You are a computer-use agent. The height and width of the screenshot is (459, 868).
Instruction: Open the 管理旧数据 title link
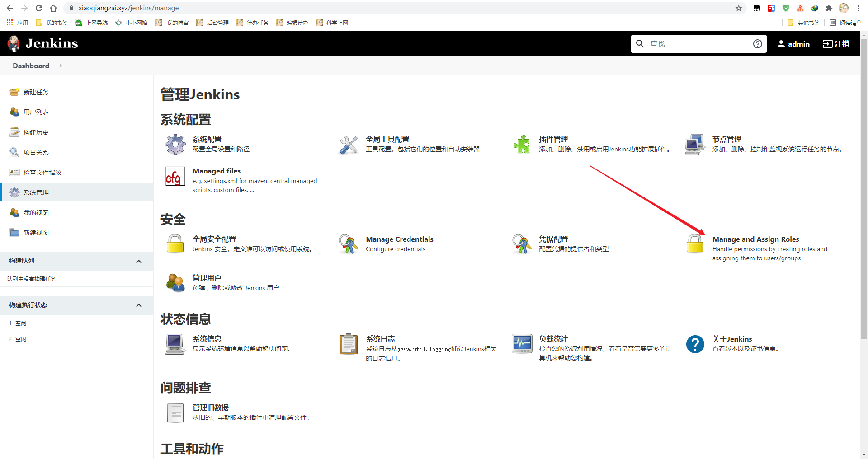pos(211,407)
